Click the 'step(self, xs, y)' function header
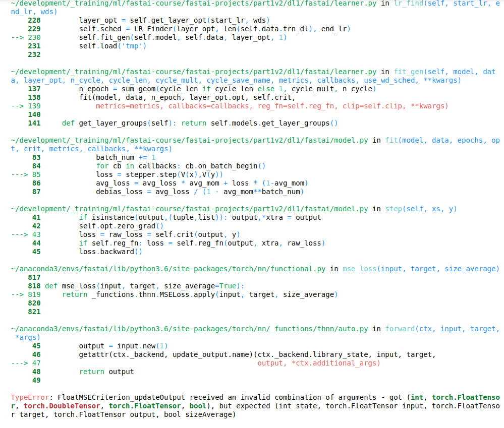The height and width of the screenshot is (428, 504). click(x=421, y=209)
